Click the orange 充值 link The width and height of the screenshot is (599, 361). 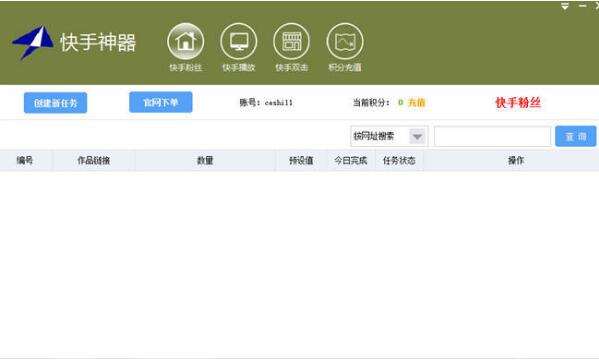pos(416,102)
